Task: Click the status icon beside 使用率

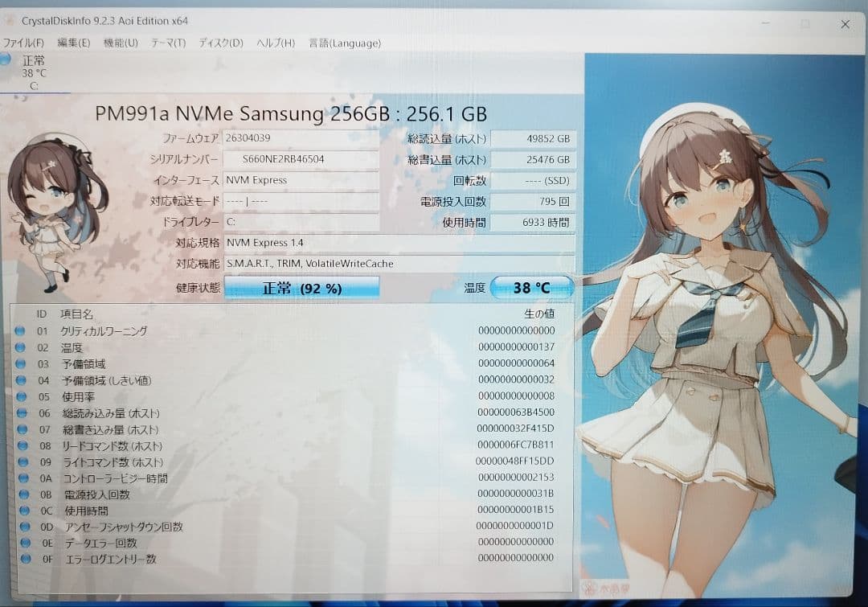Action: click(x=22, y=396)
